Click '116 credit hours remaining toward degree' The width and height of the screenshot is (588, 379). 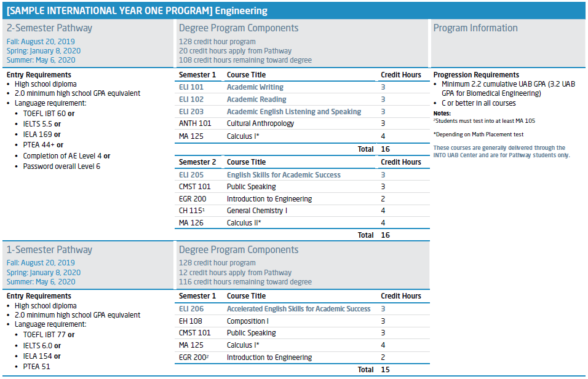(x=245, y=281)
